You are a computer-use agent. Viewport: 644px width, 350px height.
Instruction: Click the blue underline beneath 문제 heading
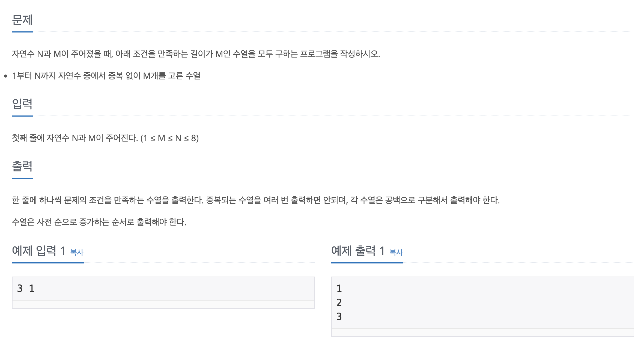(22, 32)
